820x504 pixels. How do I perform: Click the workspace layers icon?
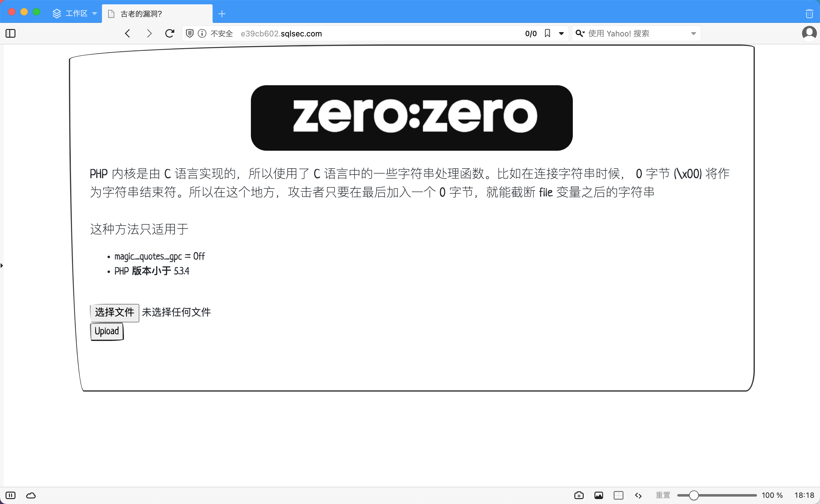click(x=57, y=13)
